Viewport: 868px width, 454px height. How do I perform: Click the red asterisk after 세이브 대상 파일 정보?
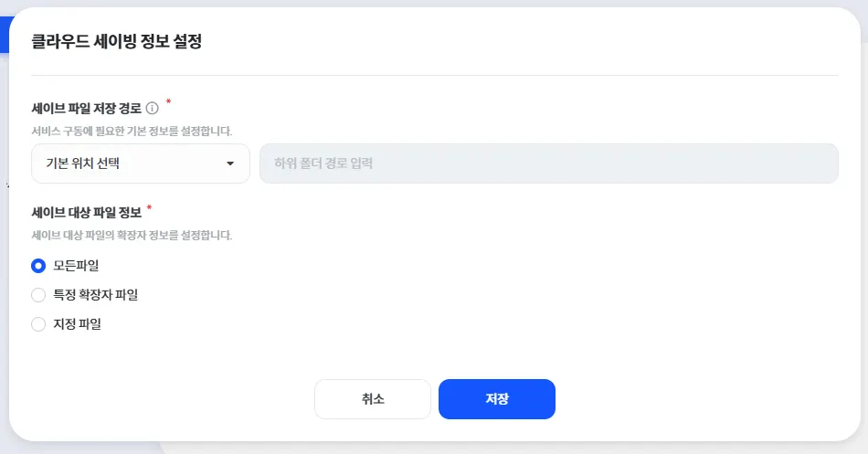[149, 208]
